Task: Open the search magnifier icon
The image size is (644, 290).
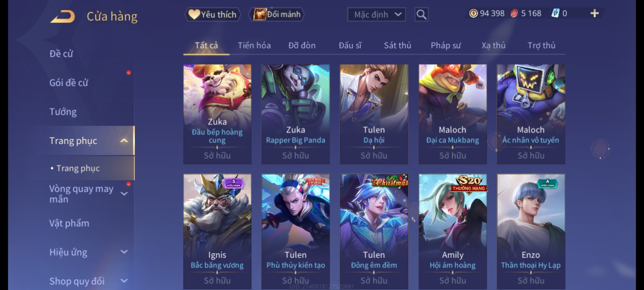Action: tap(421, 15)
